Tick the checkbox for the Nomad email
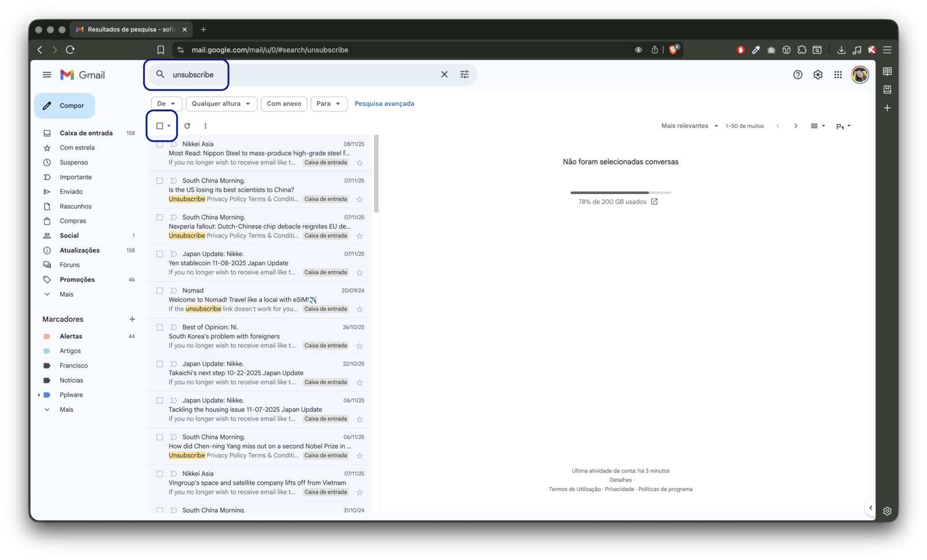Viewport: 927px width, 560px height. pyautogui.click(x=160, y=291)
